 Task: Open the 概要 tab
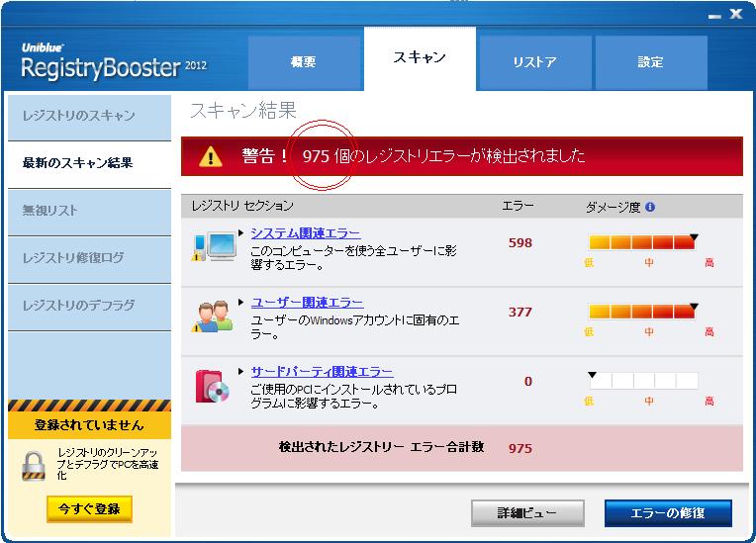point(305,62)
